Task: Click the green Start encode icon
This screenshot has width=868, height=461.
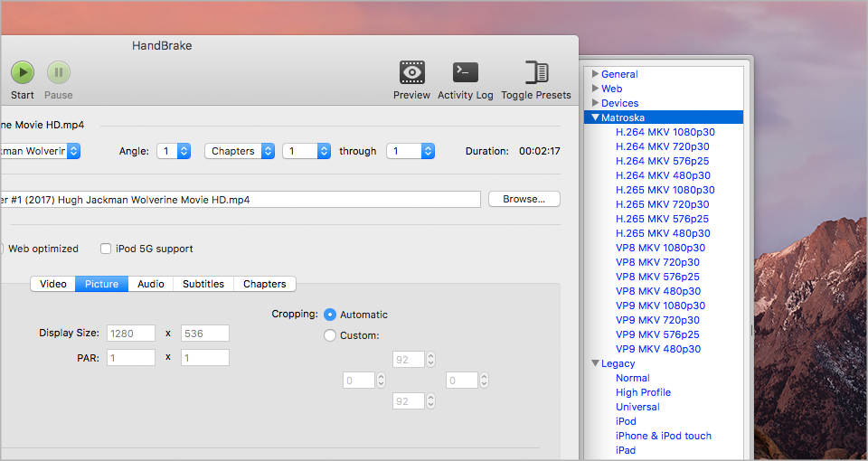Action: pyautogui.click(x=23, y=72)
